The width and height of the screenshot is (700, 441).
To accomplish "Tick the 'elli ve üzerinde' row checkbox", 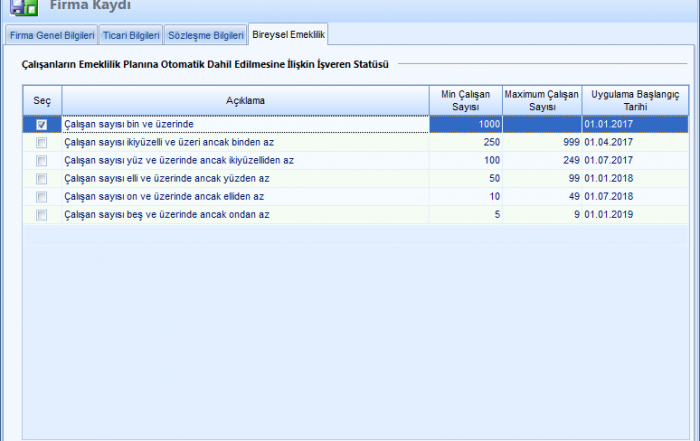I will click(x=41, y=179).
